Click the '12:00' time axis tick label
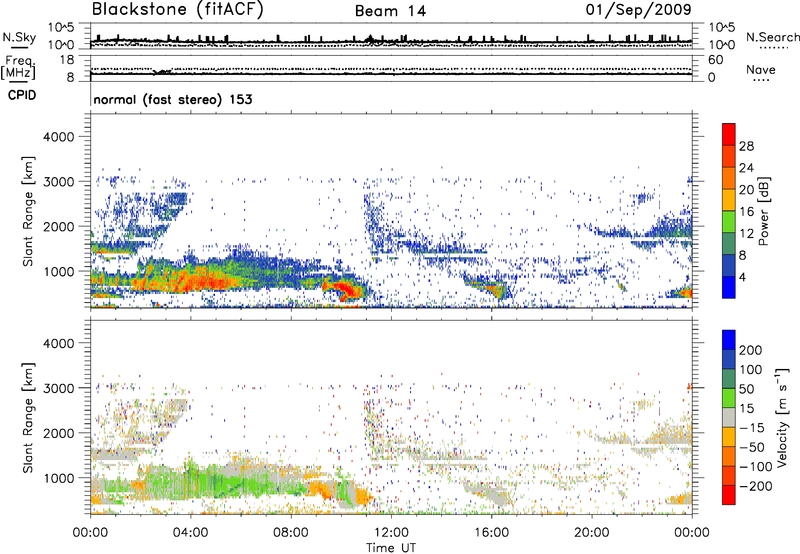Image resolution: width=800 pixels, height=554 pixels. click(x=391, y=533)
